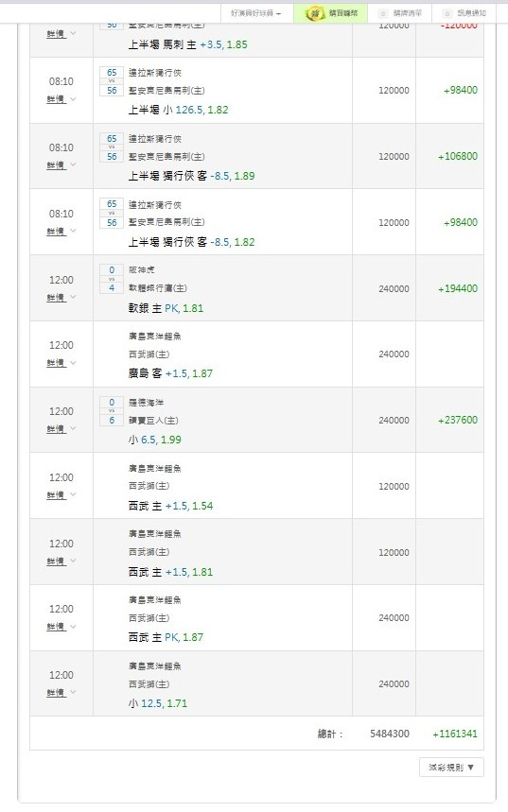Viewport: 508px width, 812px height.
Task: Open the 訊息通知 tab
Action: point(464,13)
